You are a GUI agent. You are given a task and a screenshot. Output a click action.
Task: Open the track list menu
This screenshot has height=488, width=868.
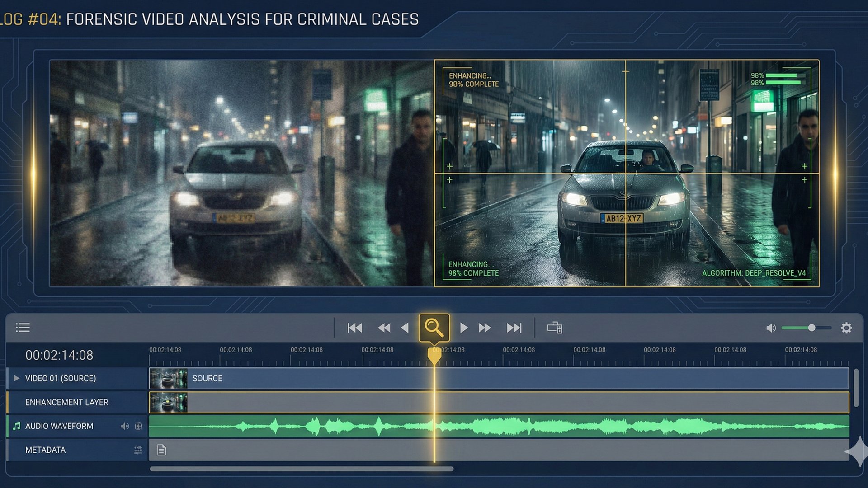pyautogui.click(x=23, y=328)
